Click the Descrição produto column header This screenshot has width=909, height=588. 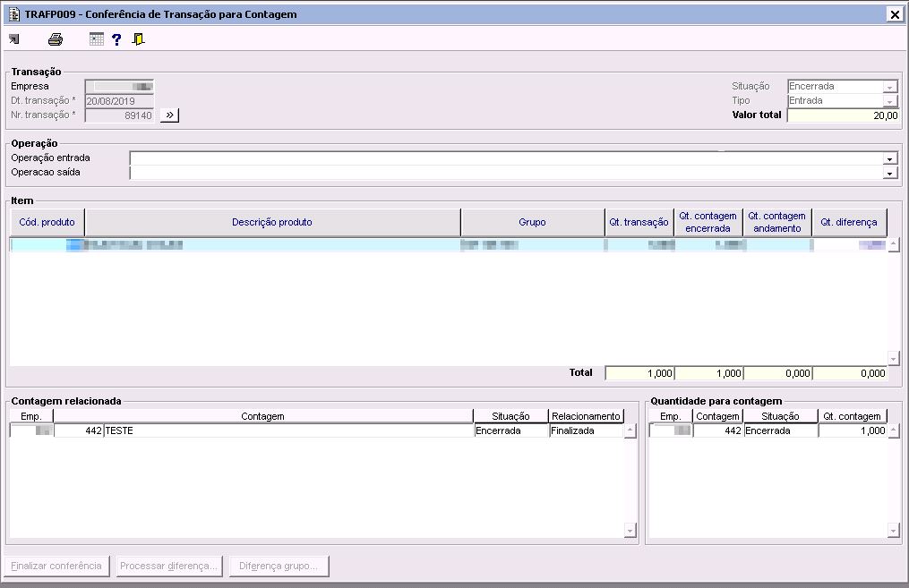pyautogui.click(x=272, y=222)
